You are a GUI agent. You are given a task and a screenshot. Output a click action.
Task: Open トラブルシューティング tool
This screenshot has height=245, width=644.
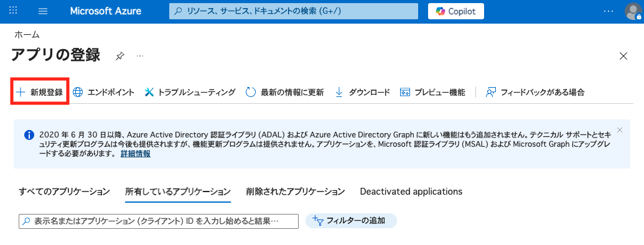(190, 92)
